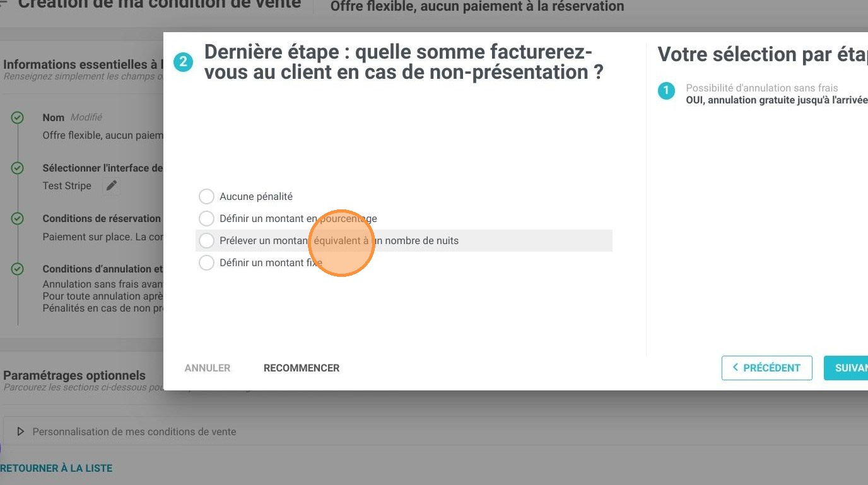Pick the 'Définir un montant fixe' radio

206,262
